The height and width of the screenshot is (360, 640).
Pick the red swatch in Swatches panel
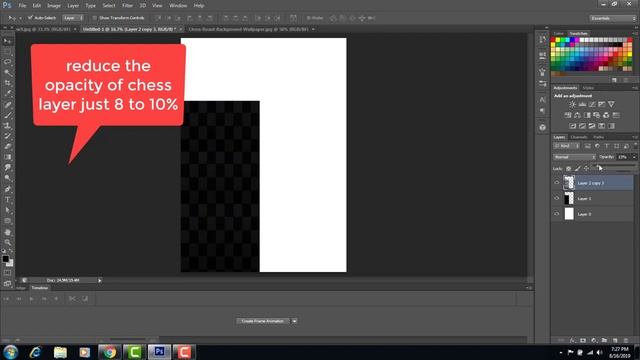click(553, 40)
